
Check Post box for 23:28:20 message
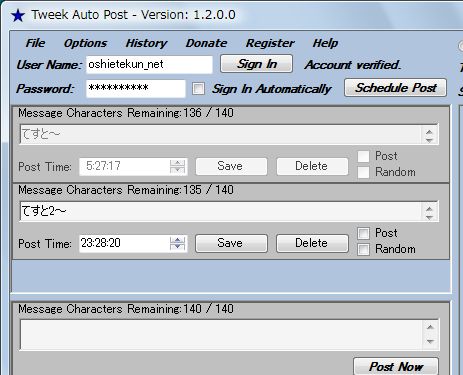[x=363, y=233]
